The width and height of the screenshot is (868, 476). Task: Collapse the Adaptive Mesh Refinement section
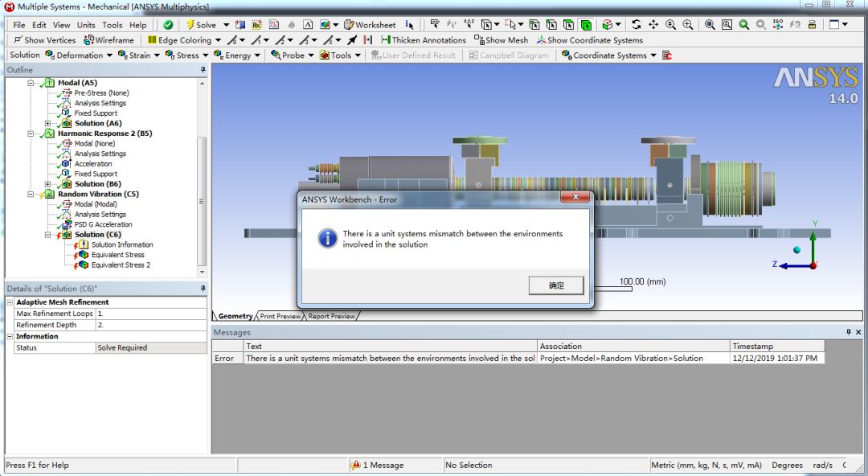[x=10, y=302]
